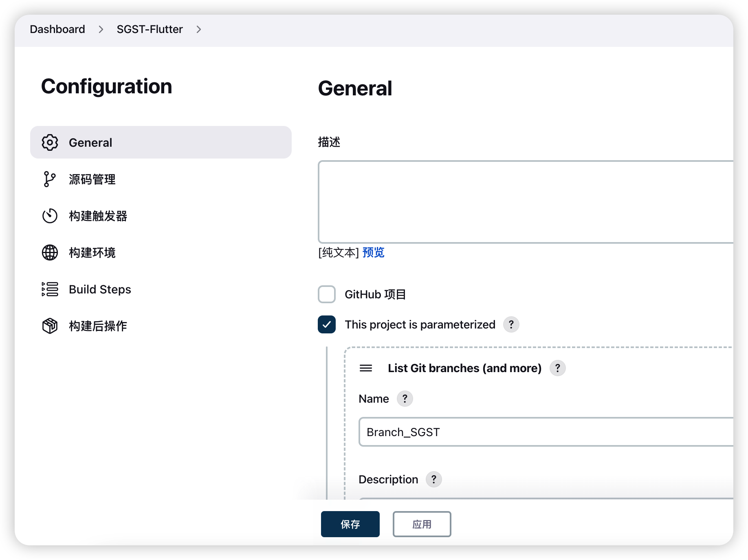Click the Build Steps list icon
Screen dimensions: 748x560
50,289
